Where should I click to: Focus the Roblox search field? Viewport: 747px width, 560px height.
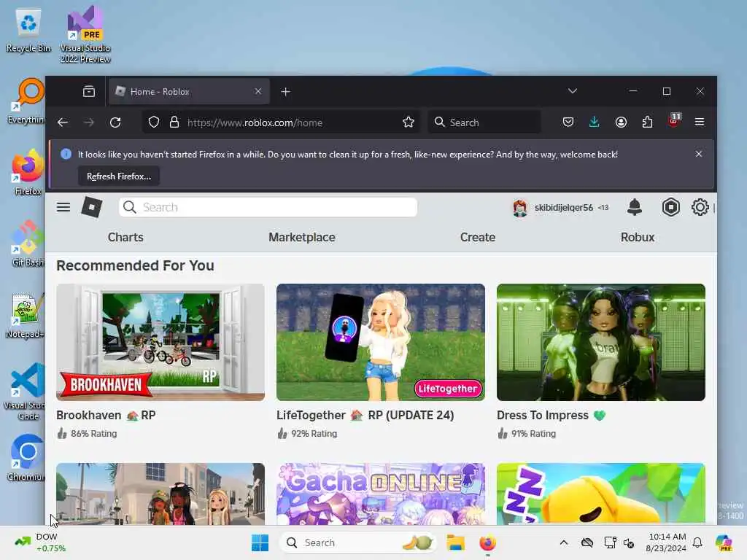(x=268, y=207)
